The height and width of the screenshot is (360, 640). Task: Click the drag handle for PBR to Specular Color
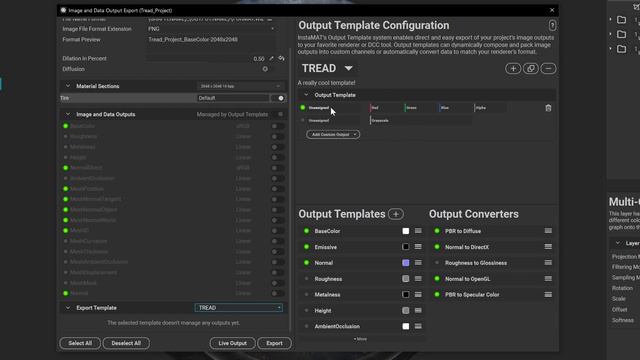point(548,295)
